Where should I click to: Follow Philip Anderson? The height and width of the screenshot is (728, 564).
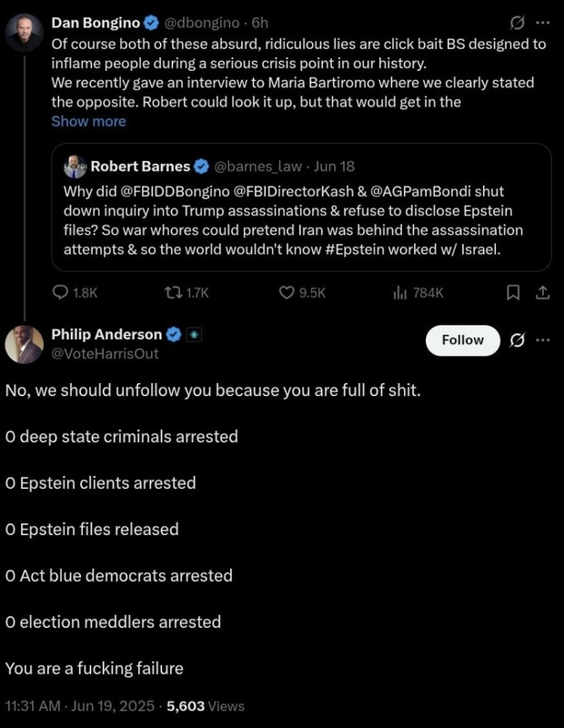point(463,339)
